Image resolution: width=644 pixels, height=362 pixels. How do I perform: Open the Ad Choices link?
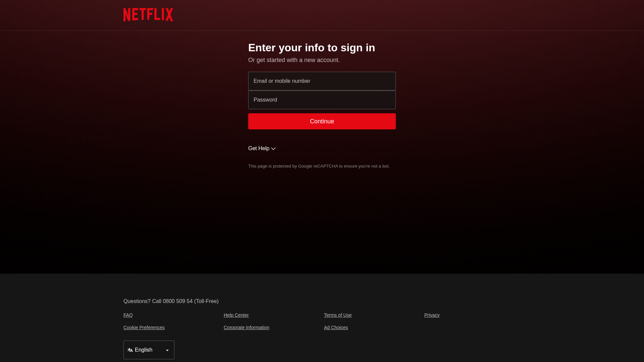(336, 327)
